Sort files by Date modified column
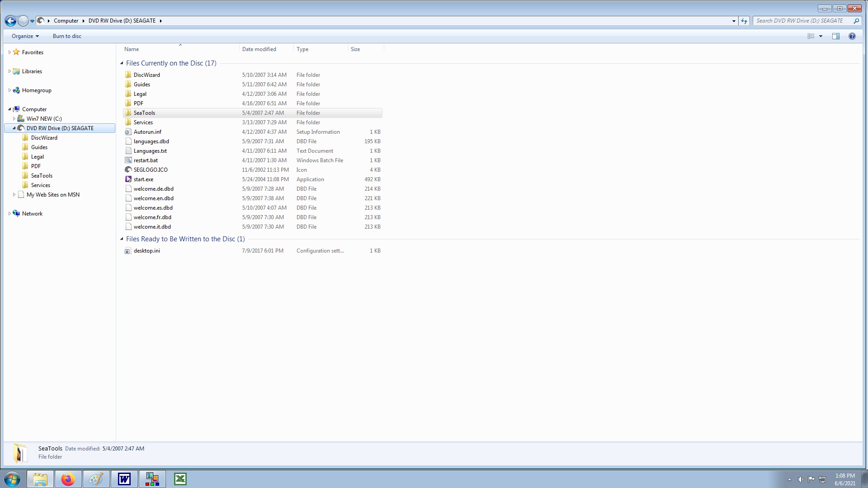 [x=259, y=49]
